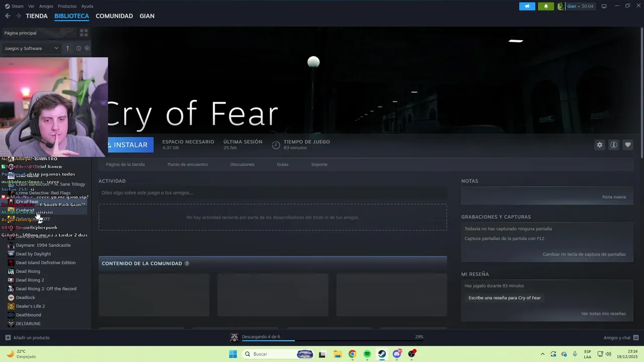
Task: Switch to Big Picture monitor icon
Action: pyautogui.click(x=604, y=6)
